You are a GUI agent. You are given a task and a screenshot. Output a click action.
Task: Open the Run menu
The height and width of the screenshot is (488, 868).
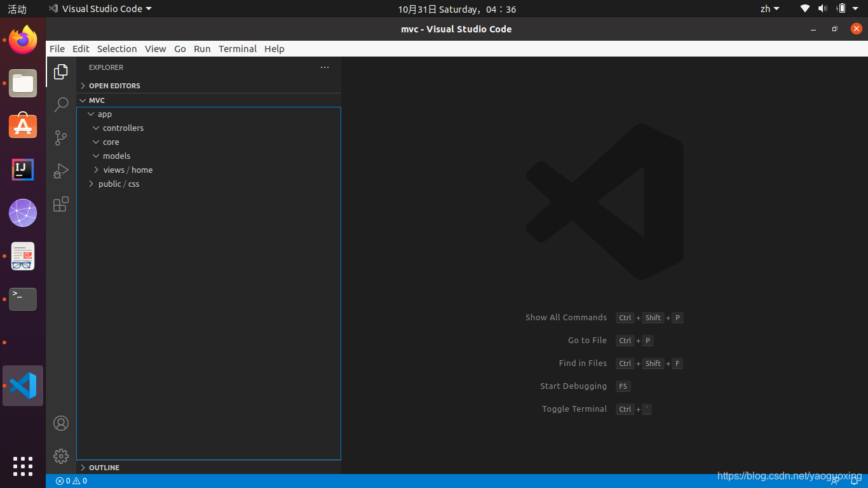(x=202, y=49)
